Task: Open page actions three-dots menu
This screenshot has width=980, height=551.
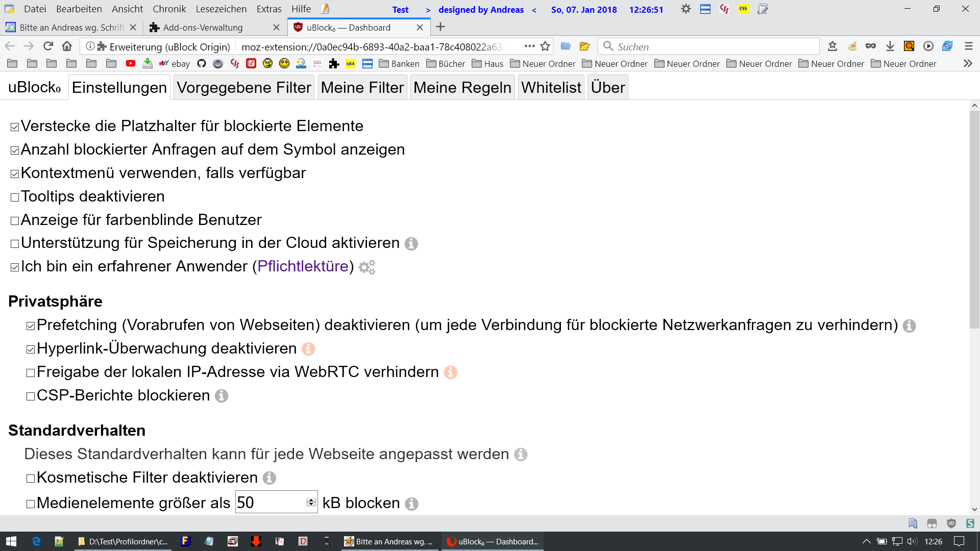Action: [530, 46]
